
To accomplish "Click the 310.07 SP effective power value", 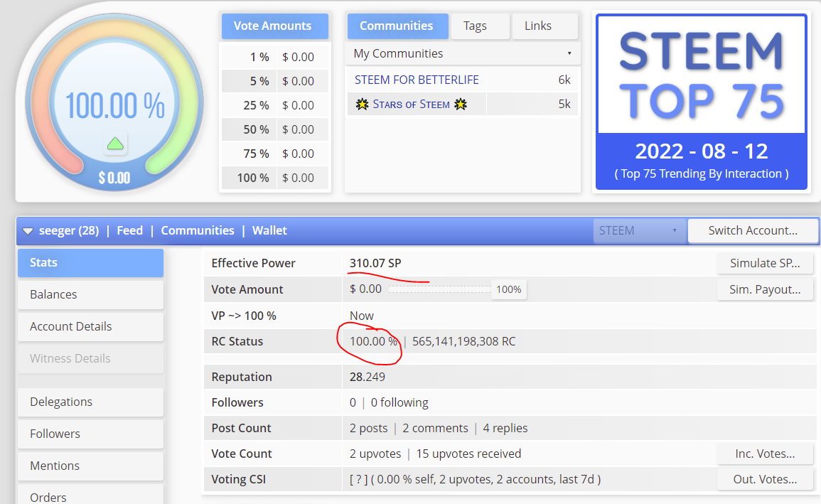I will click(x=375, y=263).
